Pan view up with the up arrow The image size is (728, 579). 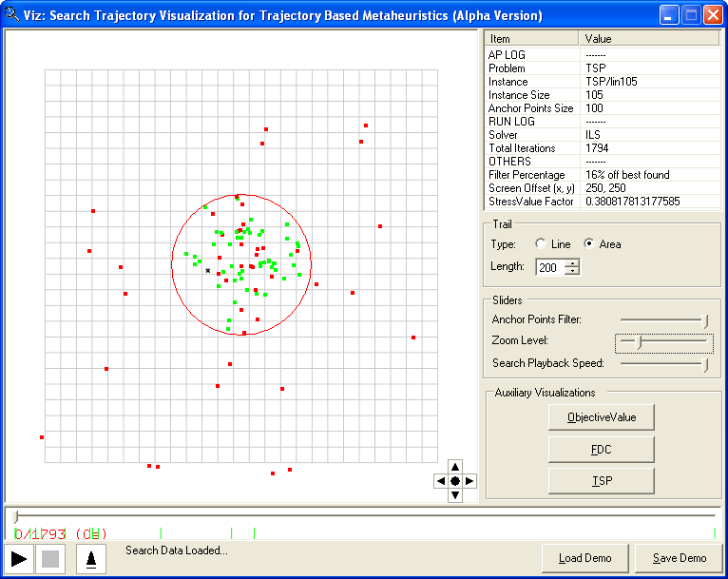pyautogui.click(x=455, y=467)
